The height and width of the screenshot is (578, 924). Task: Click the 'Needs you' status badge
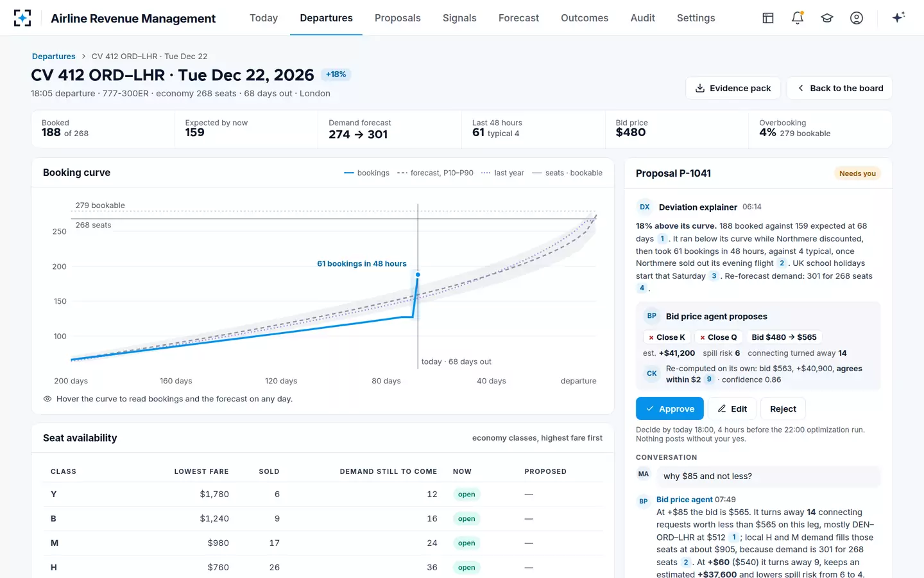pyautogui.click(x=857, y=173)
